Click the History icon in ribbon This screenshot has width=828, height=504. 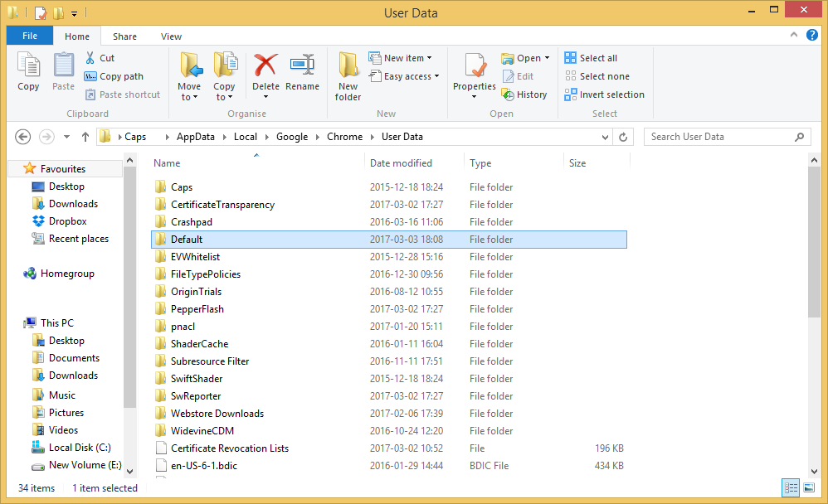click(x=524, y=94)
